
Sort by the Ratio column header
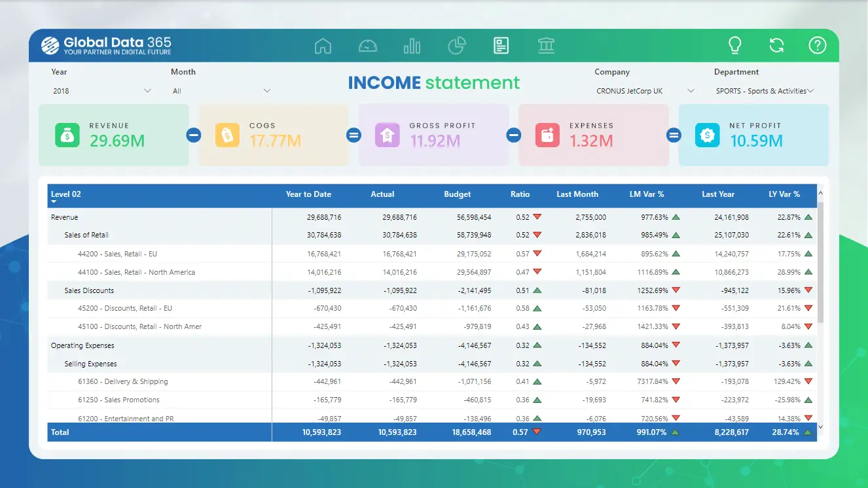click(x=520, y=194)
